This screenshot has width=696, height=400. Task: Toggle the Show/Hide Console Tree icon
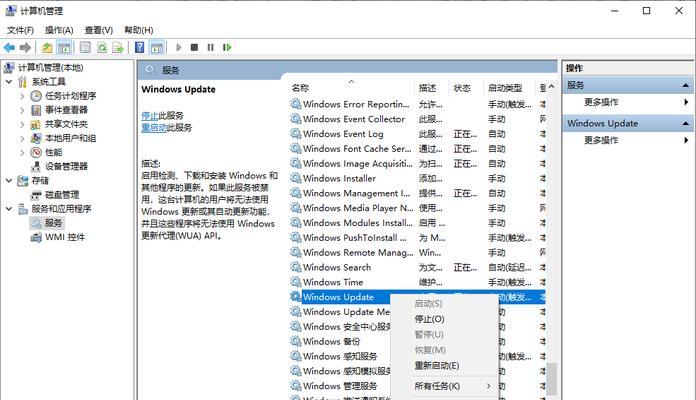coord(64,47)
